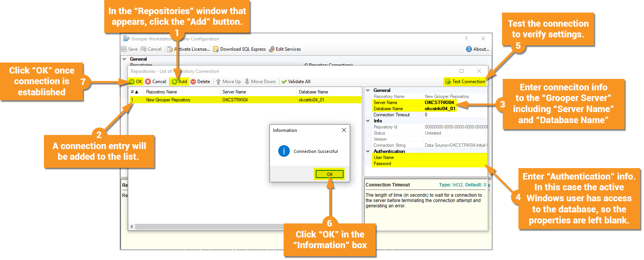
Task: Collapse the General section in main configuration window
Action: [124, 59]
